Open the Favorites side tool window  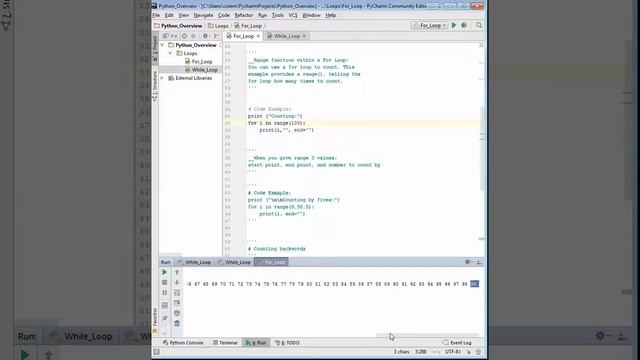[x=155, y=320]
